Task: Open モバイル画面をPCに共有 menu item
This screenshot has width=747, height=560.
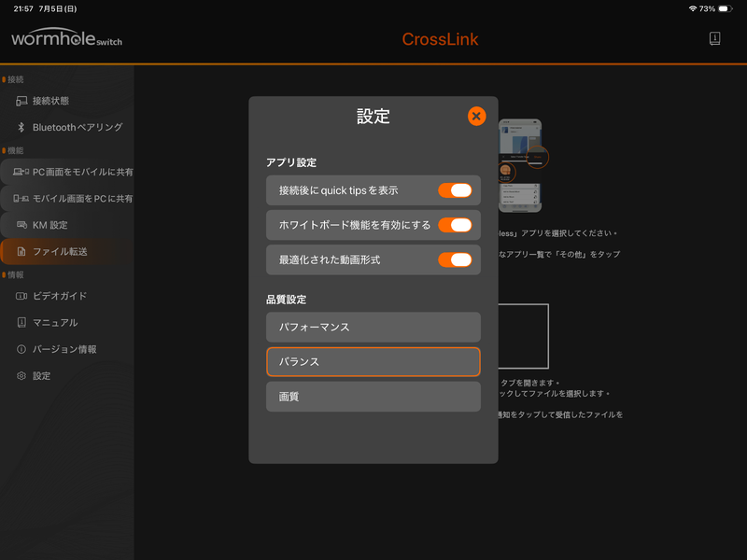Action: (x=66, y=199)
